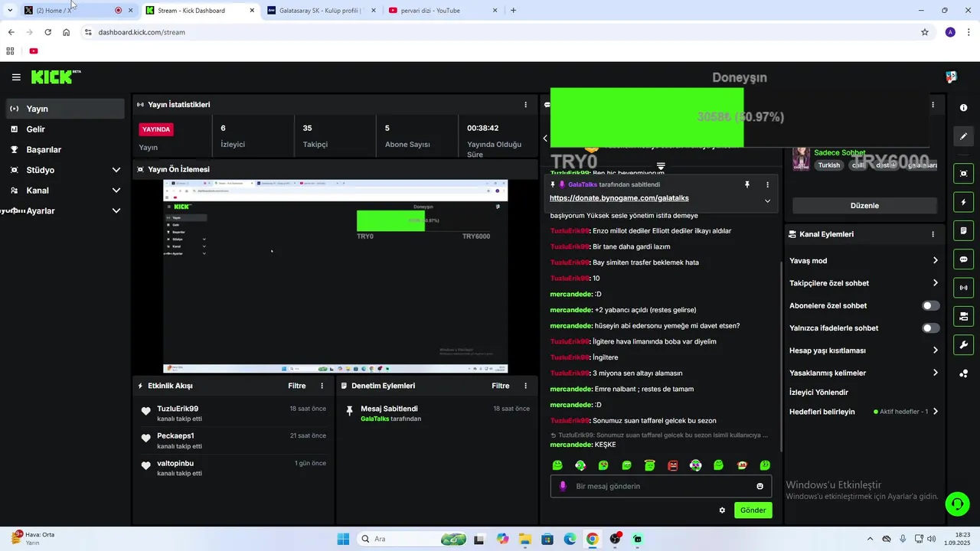This screenshot has height=551, width=980.
Task: Open Takipçilere özel sohbet options arrow
Action: (935, 283)
